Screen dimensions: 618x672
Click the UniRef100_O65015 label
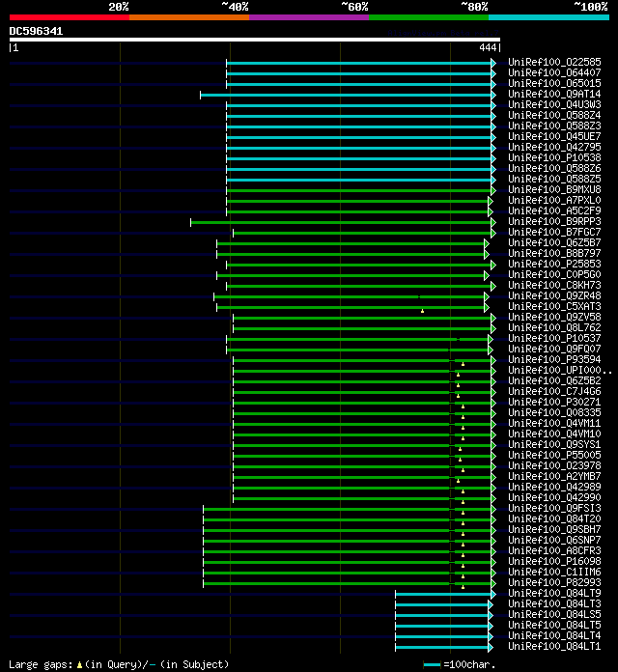pyautogui.click(x=554, y=84)
